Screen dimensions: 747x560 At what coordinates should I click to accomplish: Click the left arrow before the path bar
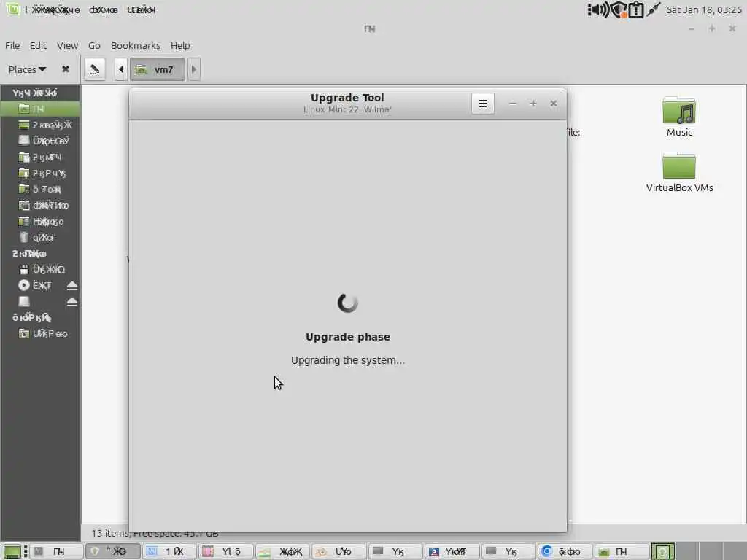coord(121,69)
